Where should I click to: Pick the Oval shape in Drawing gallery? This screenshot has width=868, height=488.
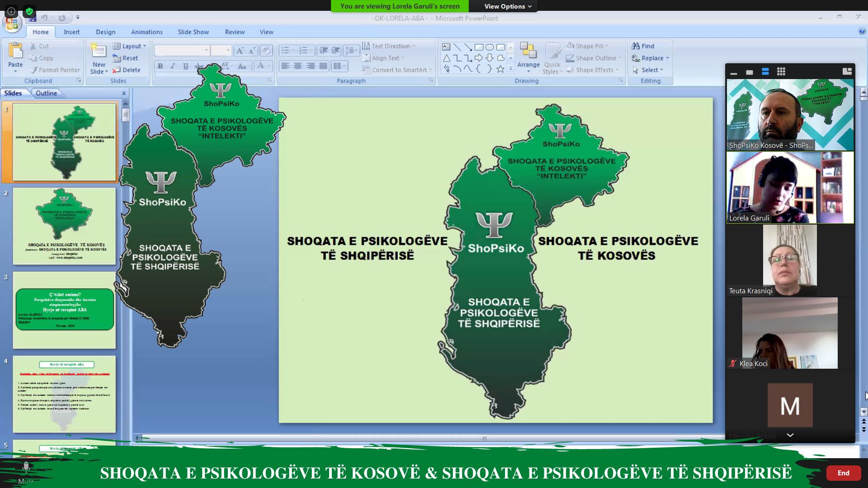[x=490, y=47]
